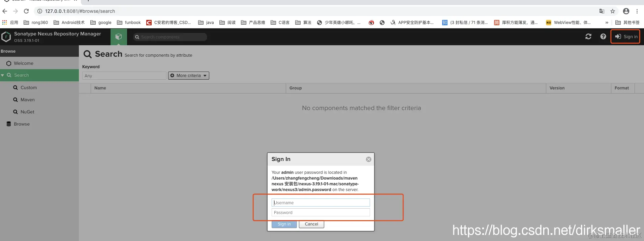This screenshot has height=241, width=644.
Task: Sort by the Format column header
Action: coord(623,88)
